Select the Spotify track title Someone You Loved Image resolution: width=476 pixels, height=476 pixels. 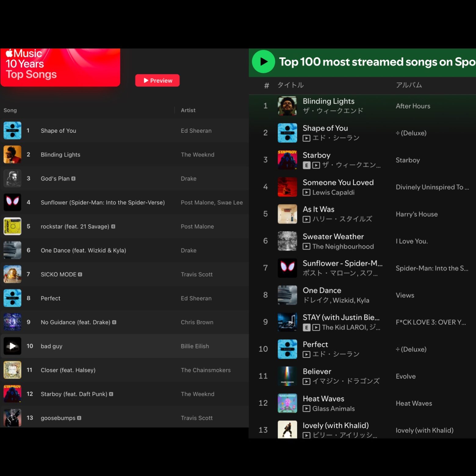tap(338, 182)
